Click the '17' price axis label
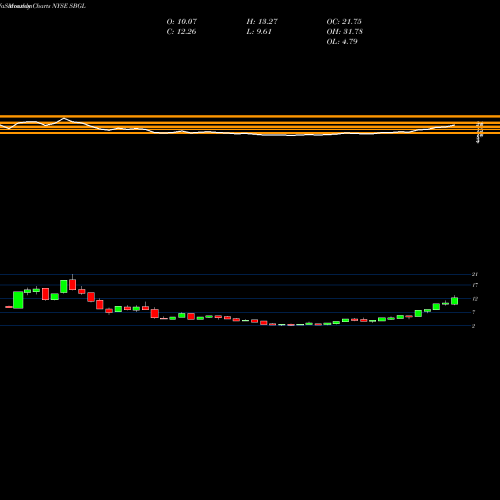The width and height of the screenshot is (500, 500). (x=475, y=285)
